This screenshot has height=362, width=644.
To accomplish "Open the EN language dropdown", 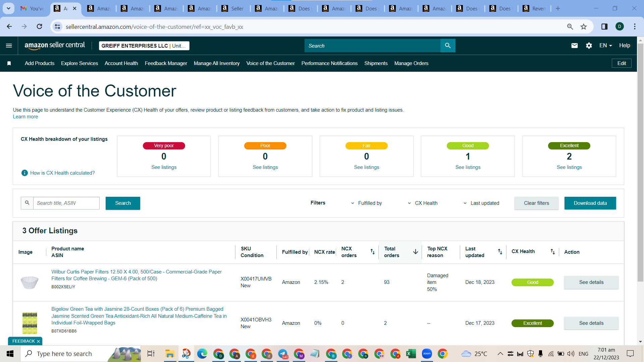I will pyautogui.click(x=605, y=46).
